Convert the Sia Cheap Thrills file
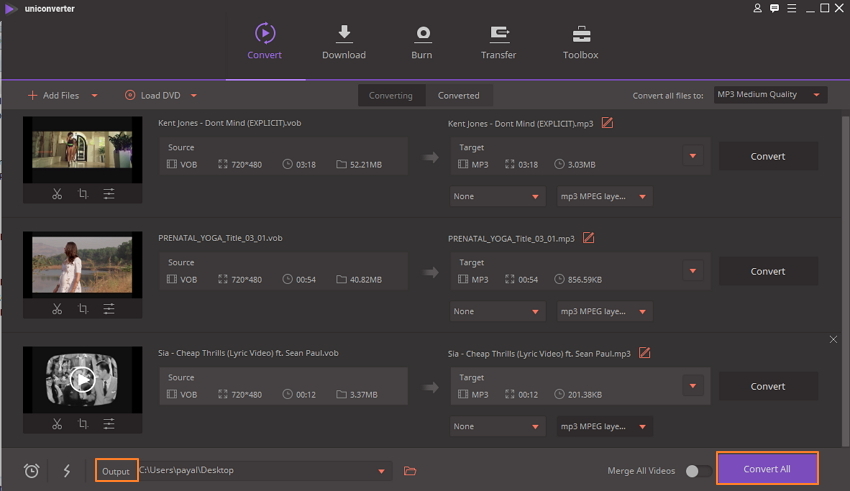The image size is (850, 491). (768, 386)
